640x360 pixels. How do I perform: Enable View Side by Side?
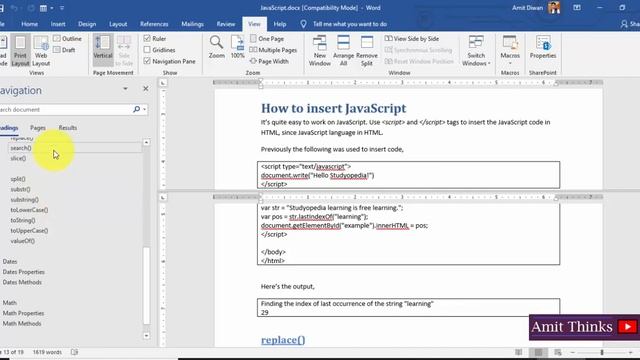[412, 39]
